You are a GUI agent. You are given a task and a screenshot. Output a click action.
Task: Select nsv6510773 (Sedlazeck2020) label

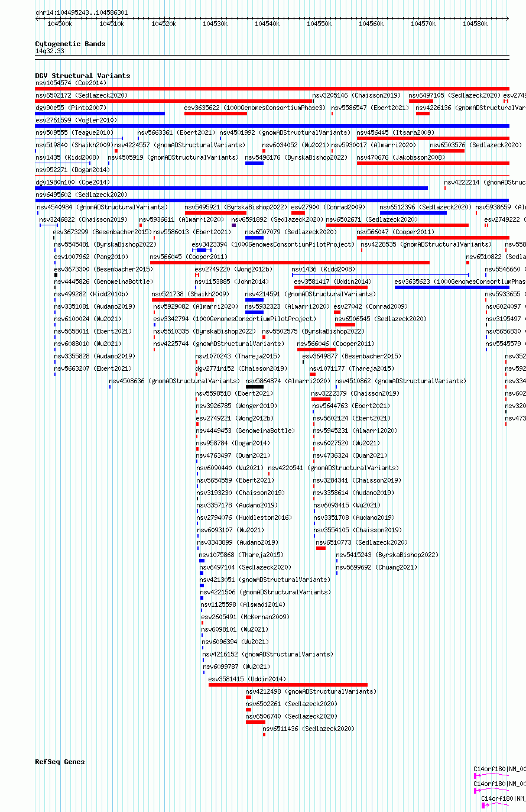coord(362,542)
